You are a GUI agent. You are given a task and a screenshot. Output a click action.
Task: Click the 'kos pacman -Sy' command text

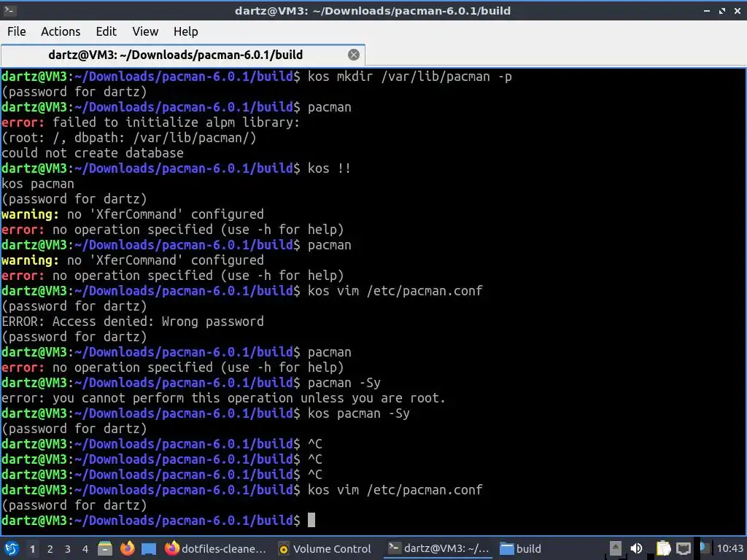359,413
